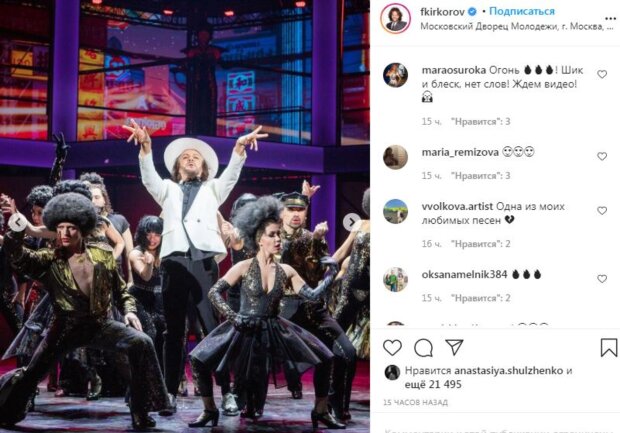Open the comment bubble icon
Screen dimensions: 620x433
click(423, 348)
